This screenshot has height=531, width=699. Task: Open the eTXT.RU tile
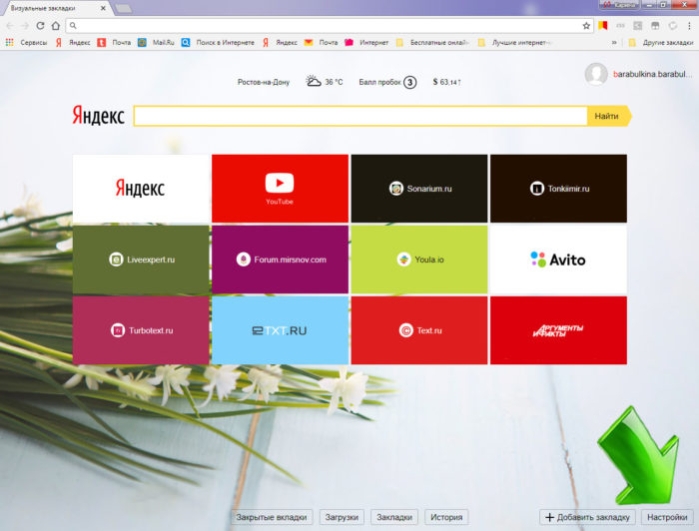pyautogui.click(x=280, y=330)
